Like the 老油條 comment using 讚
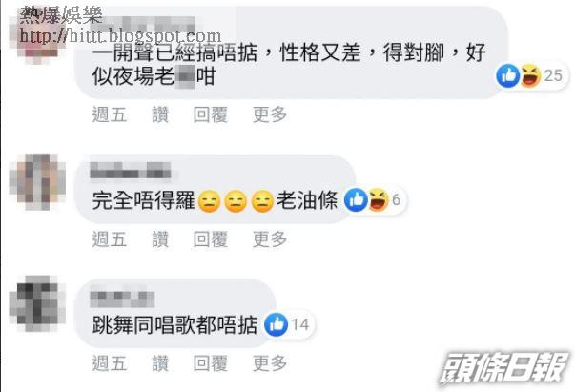Image resolution: width=575 pixels, height=392 pixels. point(160,239)
